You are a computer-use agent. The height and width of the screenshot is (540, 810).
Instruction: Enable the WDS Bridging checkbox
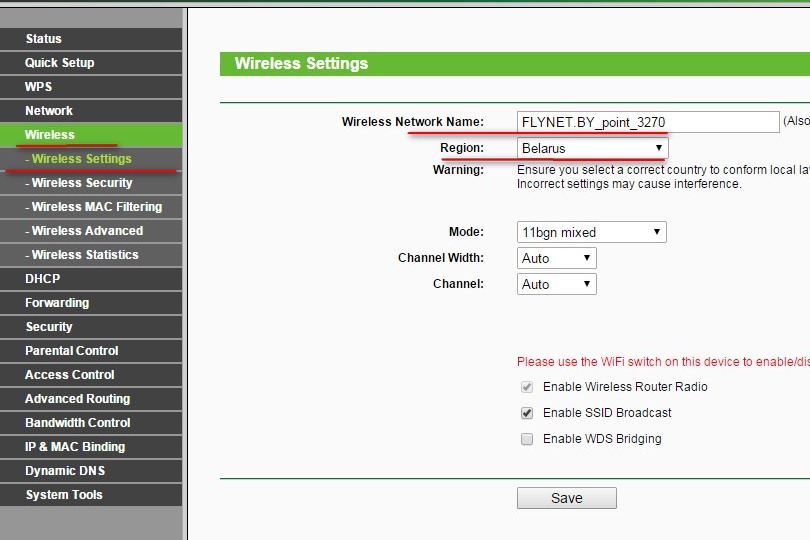coord(527,439)
